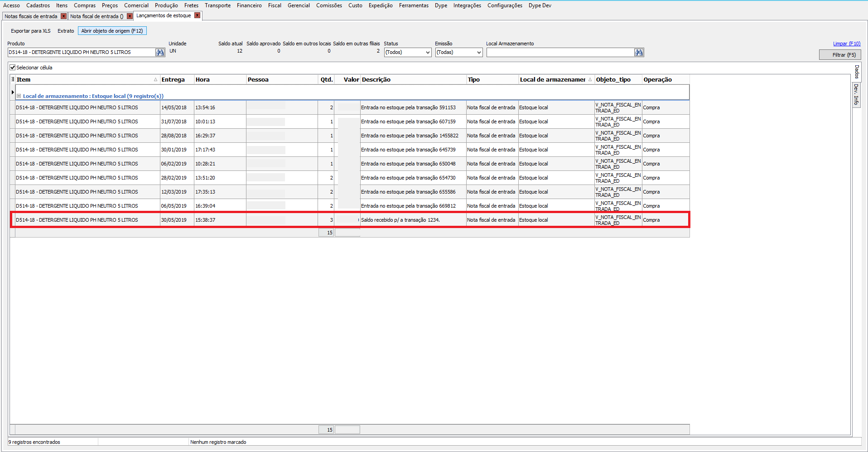Select the Lançamentos de estoque tab
Screen dimensions: 868x452
pyautogui.click(x=164, y=15)
